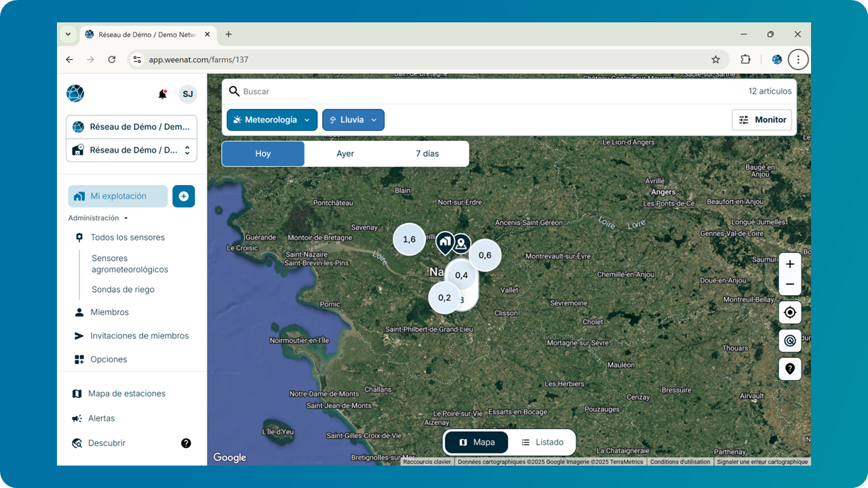Click the 1,6 rainfall map cluster

pyautogui.click(x=410, y=239)
